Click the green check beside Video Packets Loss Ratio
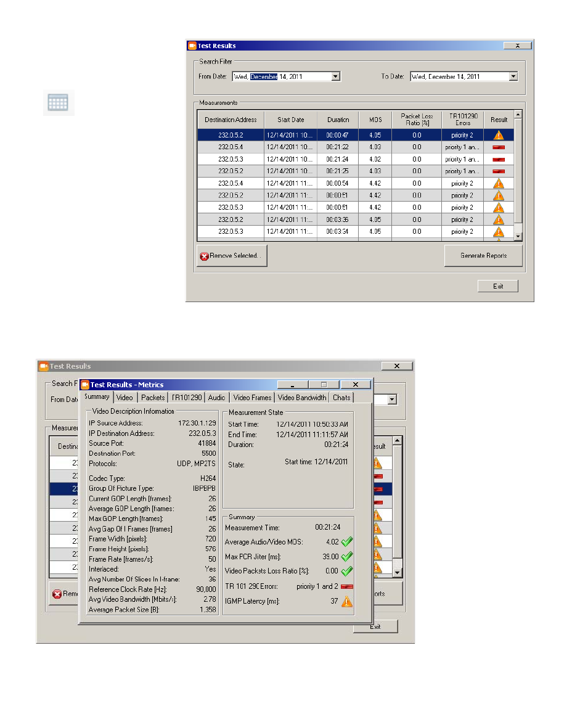588x714 pixels. pyautogui.click(x=347, y=570)
